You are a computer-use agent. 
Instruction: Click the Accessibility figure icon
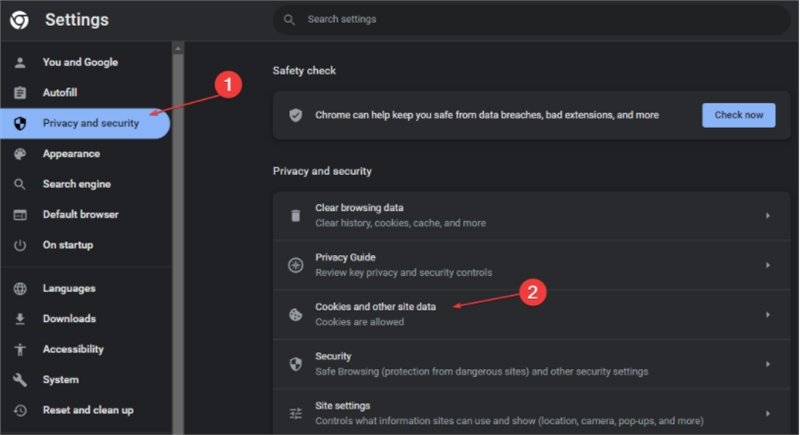pyautogui.click(x=20, y=350)
